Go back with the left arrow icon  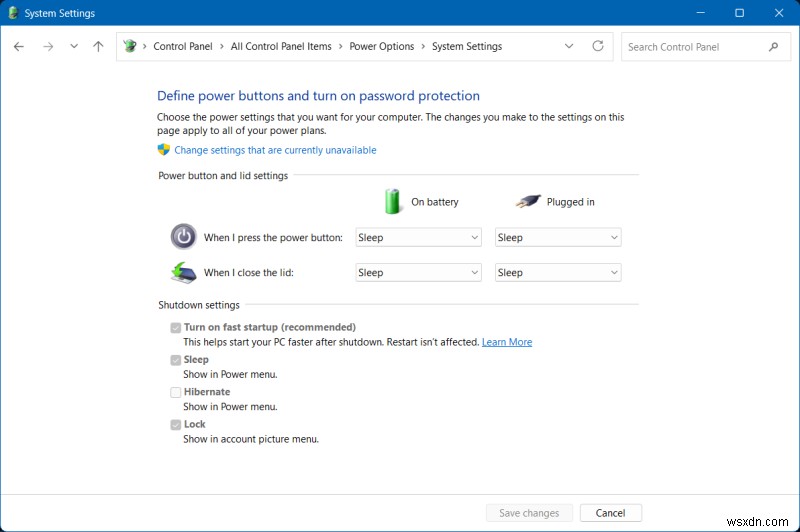pos(19,46)
